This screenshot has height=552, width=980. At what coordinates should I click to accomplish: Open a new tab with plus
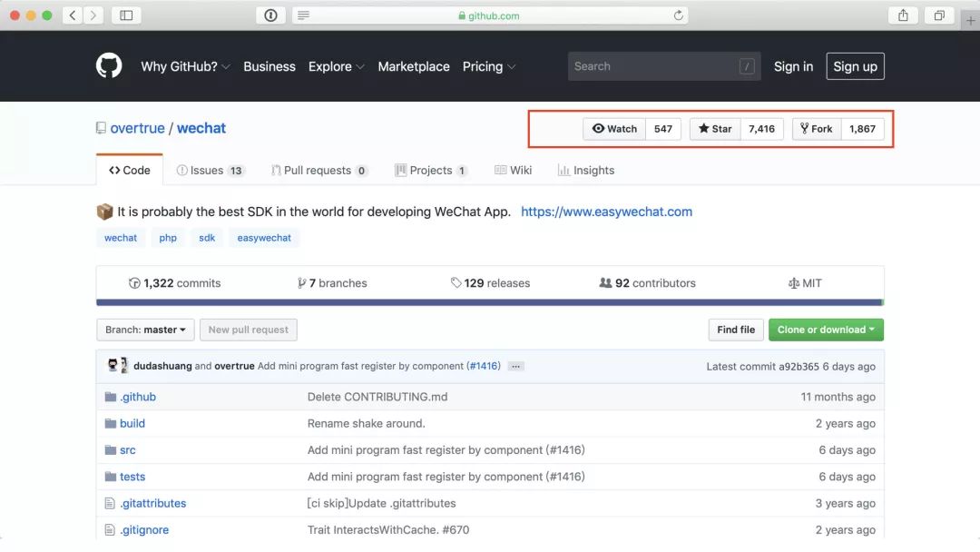(970, 20)
